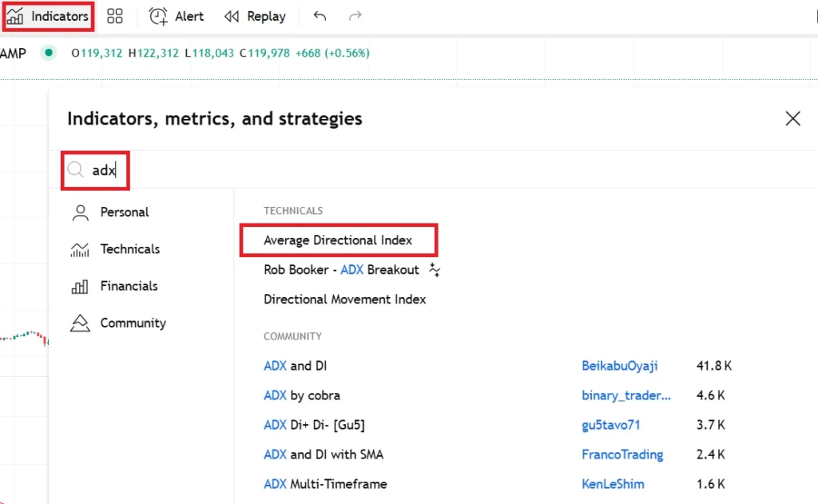Add the ADX and DI community script
818x504 pixels.
(x=296, y=366)
